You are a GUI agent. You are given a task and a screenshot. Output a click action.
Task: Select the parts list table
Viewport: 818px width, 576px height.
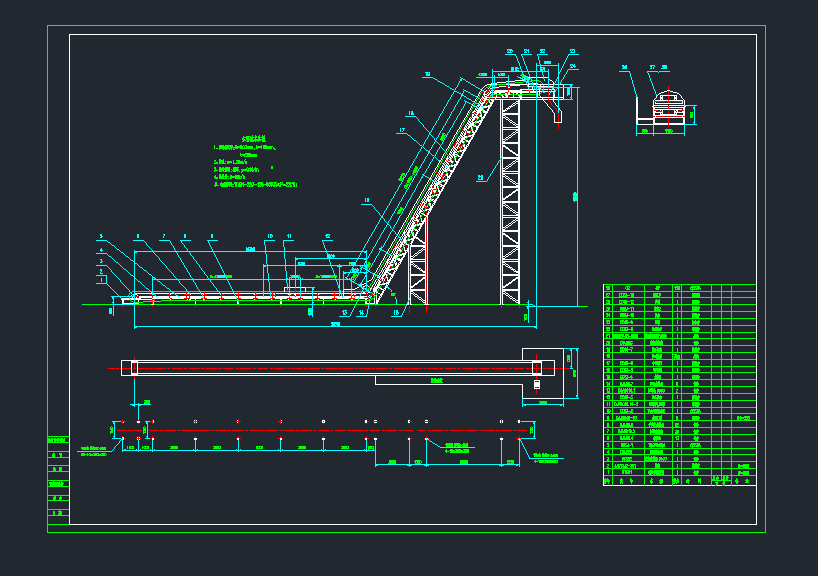679,385
